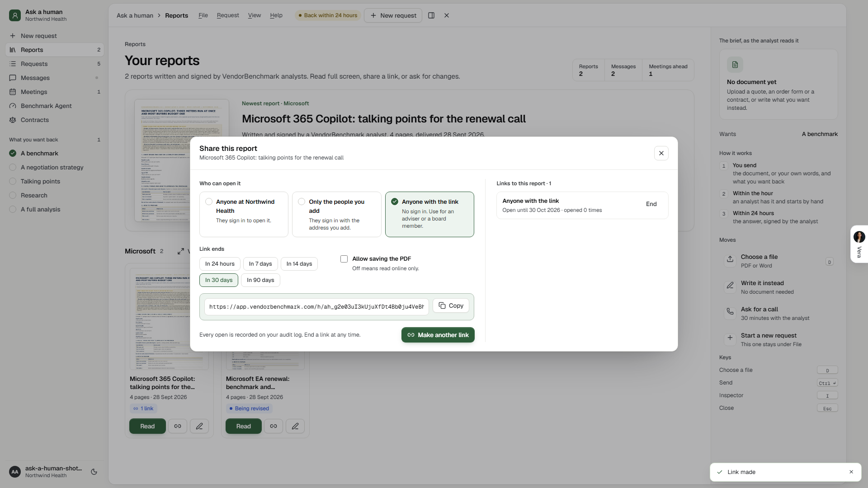The height and width of the screenshot is (488, 868).
Task: Click share link icon on Microsoft 365 Copilot card
Action: click(178, 426)
